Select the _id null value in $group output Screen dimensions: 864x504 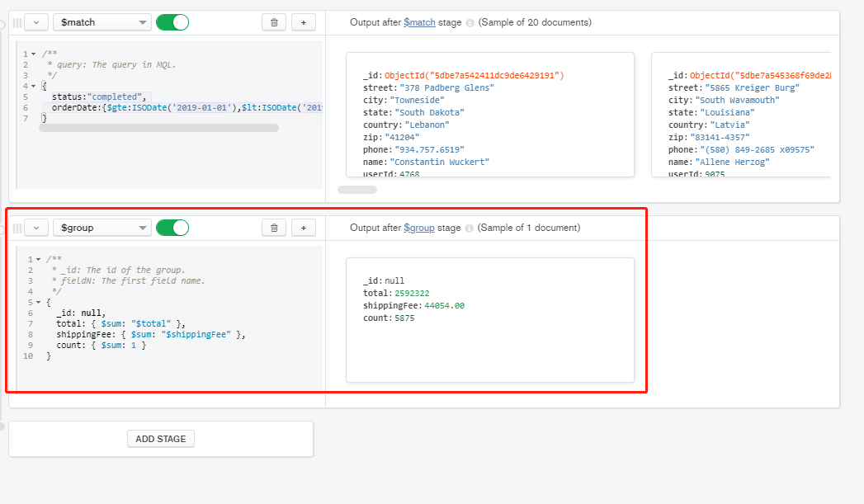[394, 281]
